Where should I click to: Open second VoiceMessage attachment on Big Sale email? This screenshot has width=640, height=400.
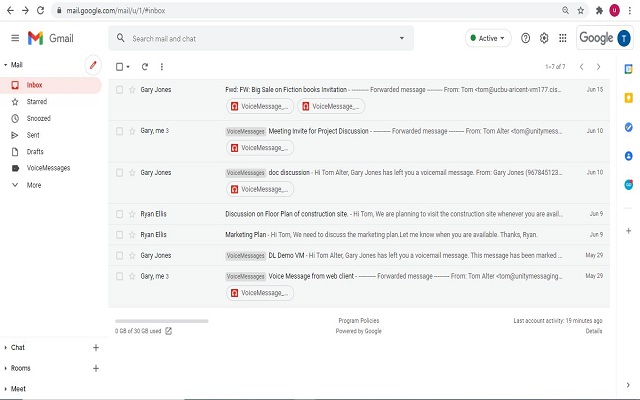pyautogui.click(x=331, y=106)
